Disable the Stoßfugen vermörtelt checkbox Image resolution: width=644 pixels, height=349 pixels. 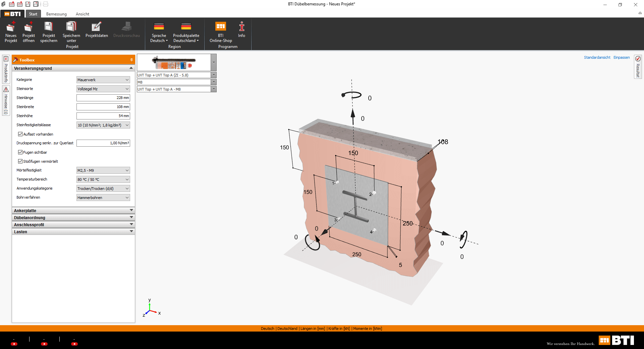[20, 161]
